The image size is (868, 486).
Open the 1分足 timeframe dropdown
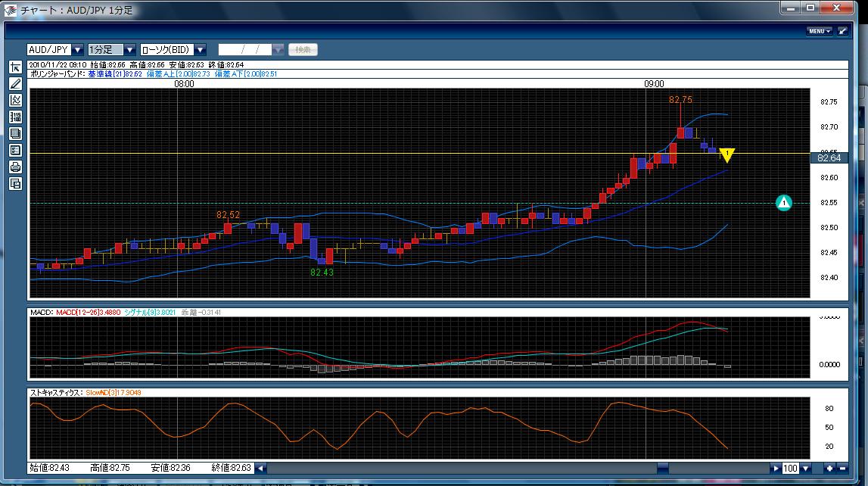[129, 50]
